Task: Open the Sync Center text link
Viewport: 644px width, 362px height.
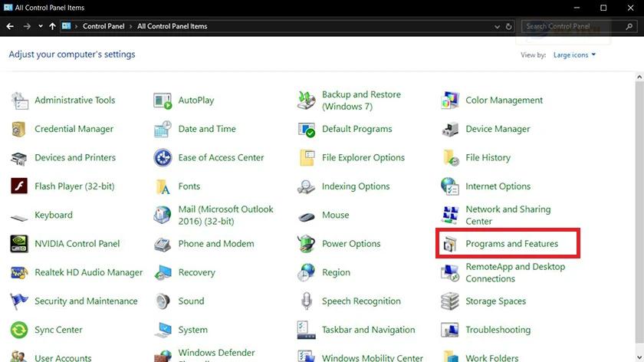Action: [x=58, y=330]
